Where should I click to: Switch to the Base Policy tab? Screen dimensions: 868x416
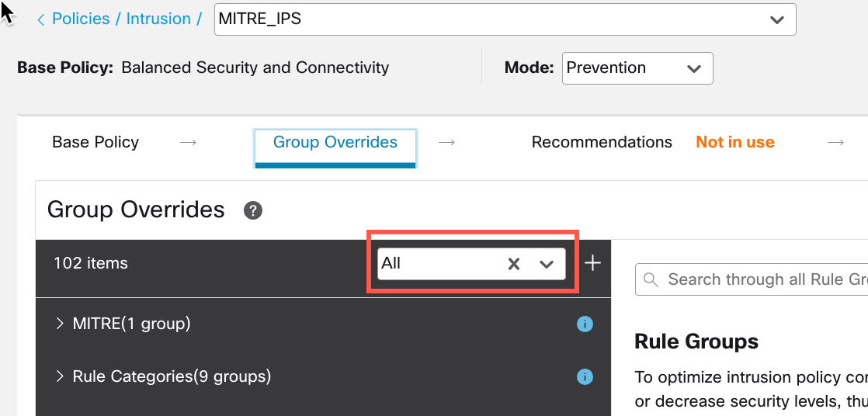coord(95,142)
